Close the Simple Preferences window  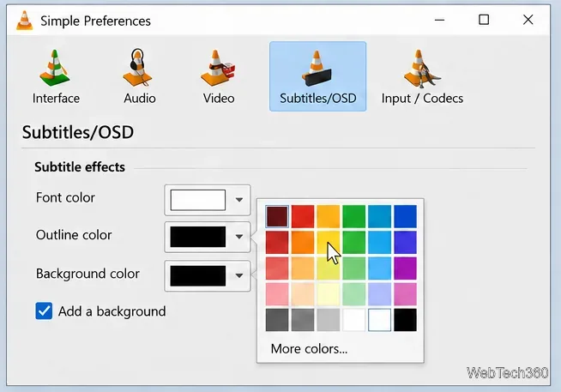(x=528, y=20)
